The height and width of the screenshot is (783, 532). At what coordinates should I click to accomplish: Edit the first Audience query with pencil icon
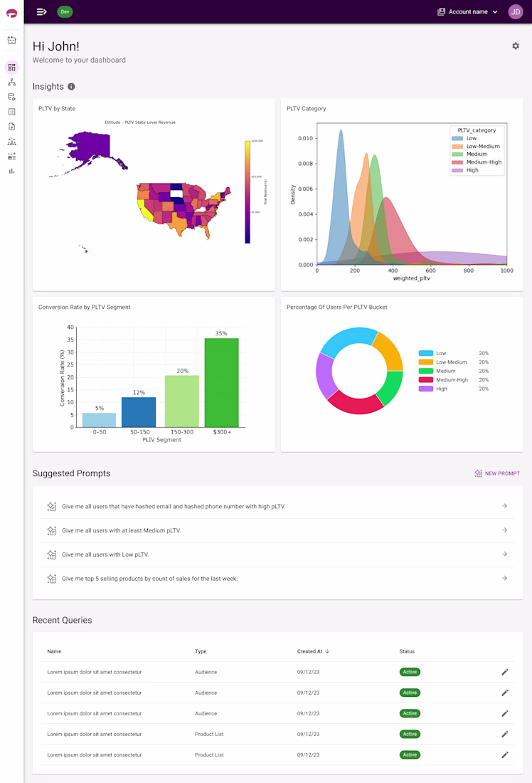point(504,672)
